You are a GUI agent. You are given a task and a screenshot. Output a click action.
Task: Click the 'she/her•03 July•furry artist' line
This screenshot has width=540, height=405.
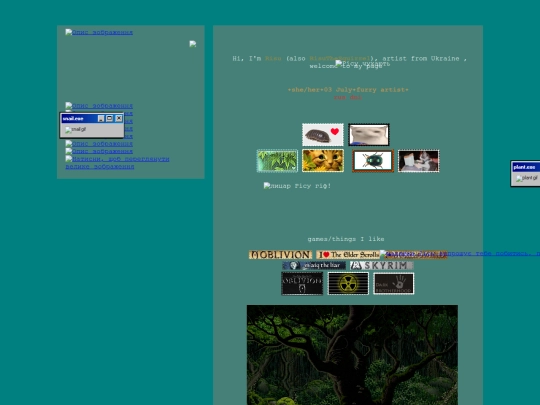[348, 90]
